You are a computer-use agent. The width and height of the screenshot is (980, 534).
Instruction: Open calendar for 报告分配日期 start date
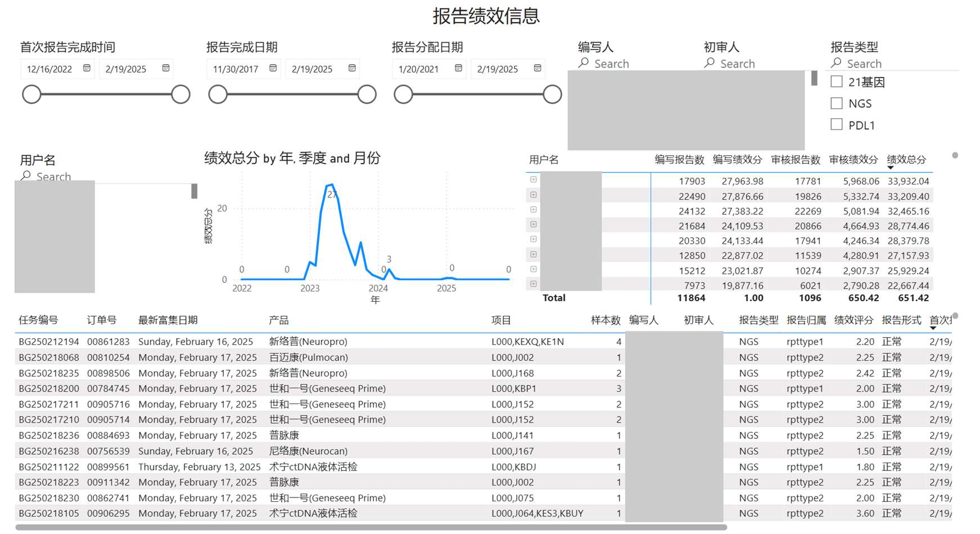point(458,68)
